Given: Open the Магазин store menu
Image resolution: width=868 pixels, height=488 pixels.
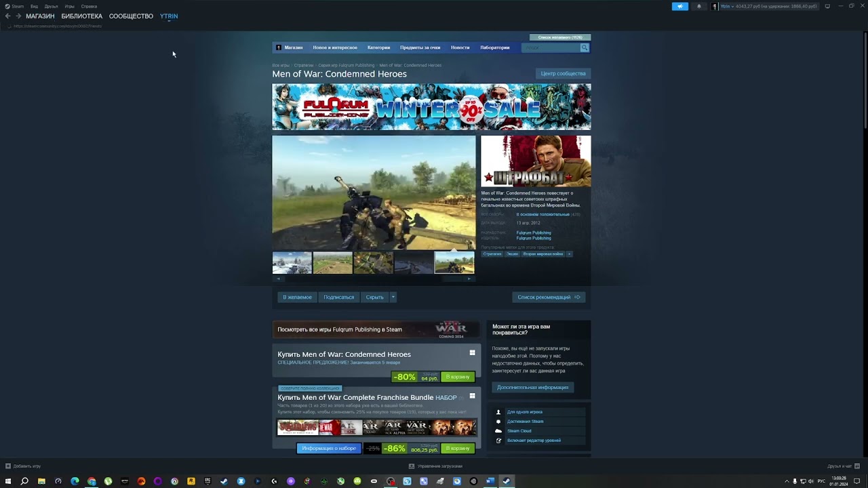Looking at the screenshot, I should (x=294, y=47).
